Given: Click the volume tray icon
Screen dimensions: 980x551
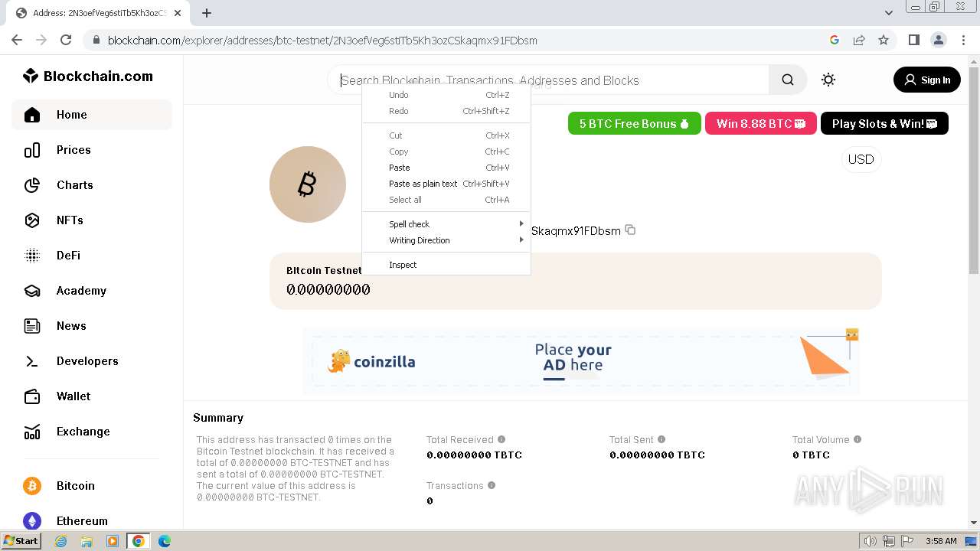Looking at the screenshot, I should (871, 541).
